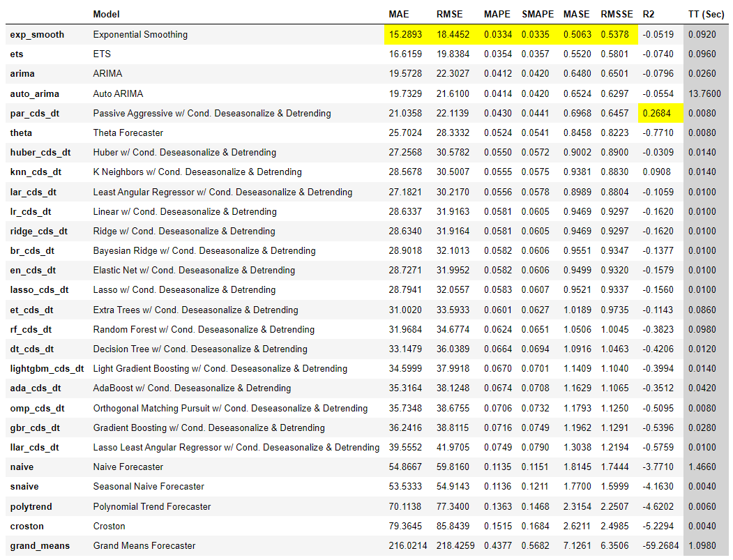This screenshot has height=560, width=733.
Task: Click the Naive Forecaster model name
Action: click(x=128, y=467)
